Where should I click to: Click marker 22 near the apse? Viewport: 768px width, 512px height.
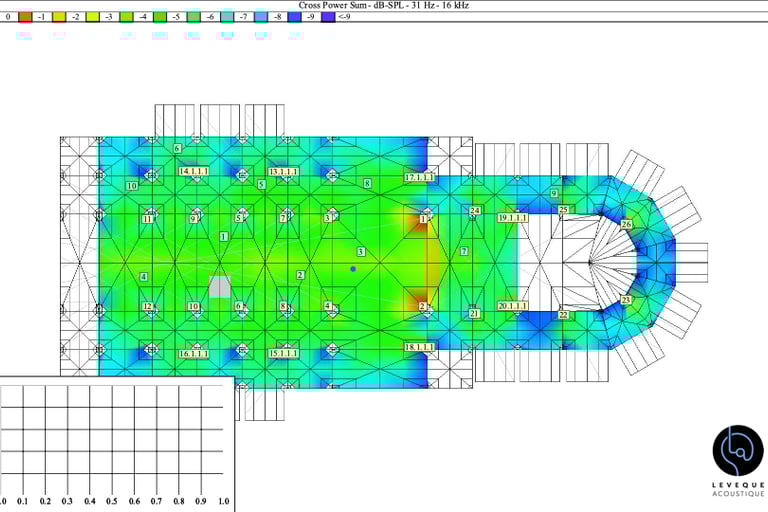[x=563, y=315]
